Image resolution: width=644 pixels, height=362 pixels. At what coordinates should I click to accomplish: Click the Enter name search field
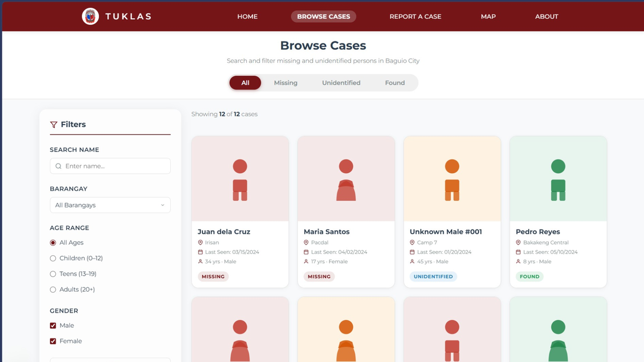[110, 166]
